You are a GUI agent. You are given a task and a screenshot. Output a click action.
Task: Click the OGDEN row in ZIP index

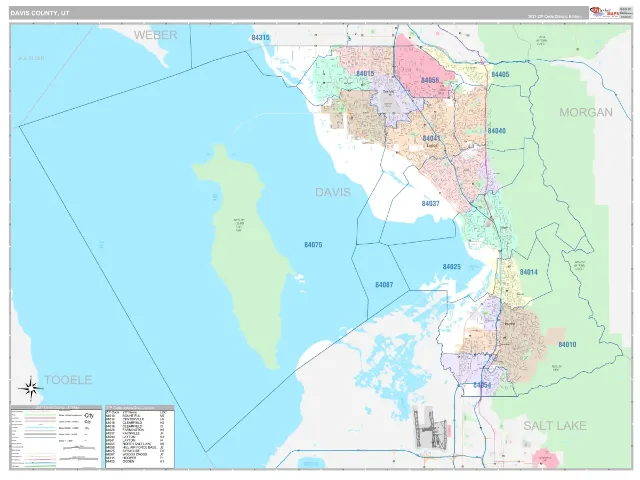[x=135, y=461]
